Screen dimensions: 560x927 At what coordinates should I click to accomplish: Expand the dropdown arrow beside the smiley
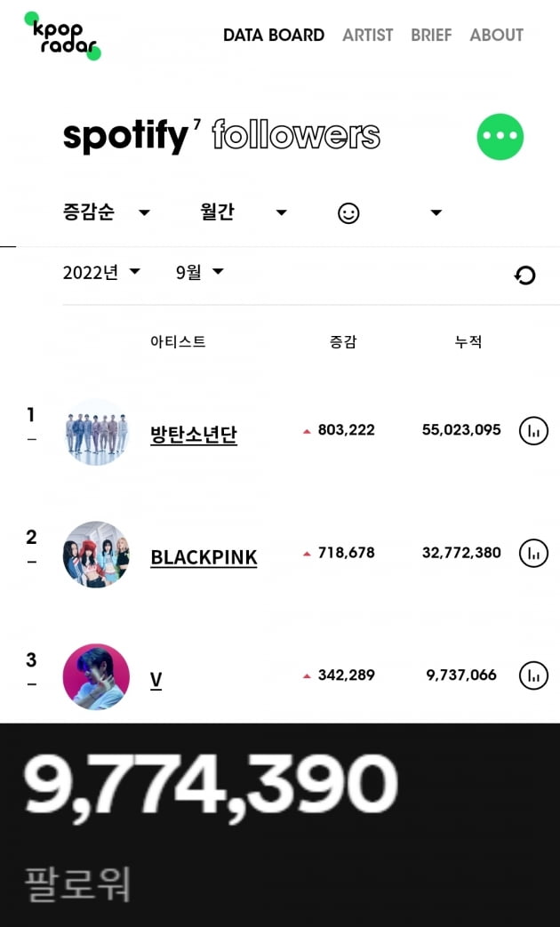click(x=436, y=213)
